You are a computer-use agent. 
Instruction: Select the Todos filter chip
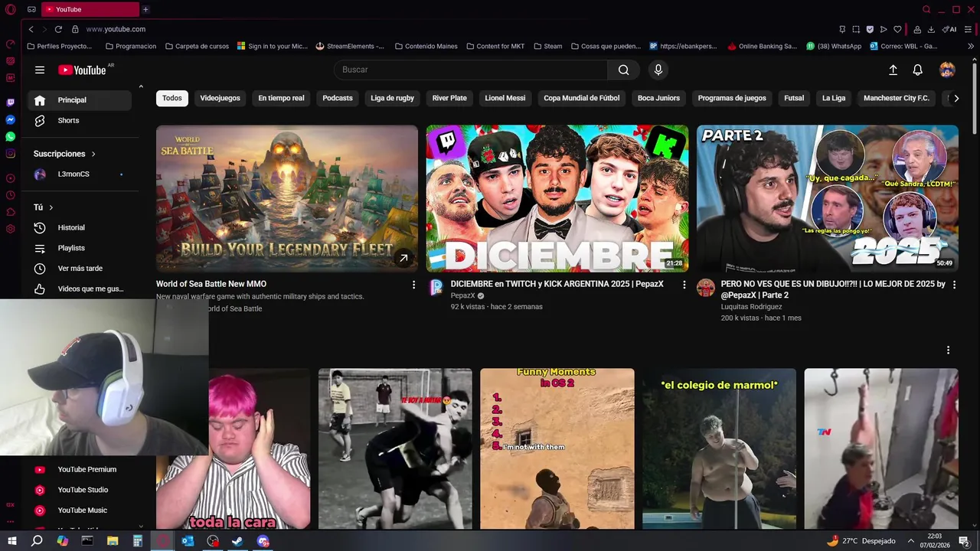tap(172, 98)
